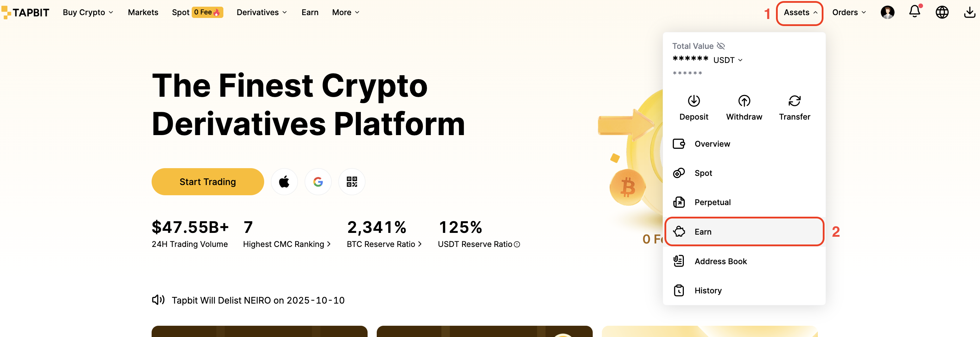
Task: Open Address Book menu entry
Action: click(x=744, y=261)
